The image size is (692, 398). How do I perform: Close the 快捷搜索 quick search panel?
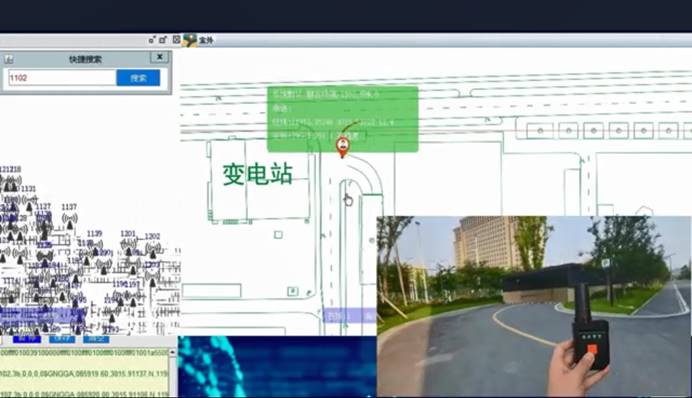click(x=160, y=57)
